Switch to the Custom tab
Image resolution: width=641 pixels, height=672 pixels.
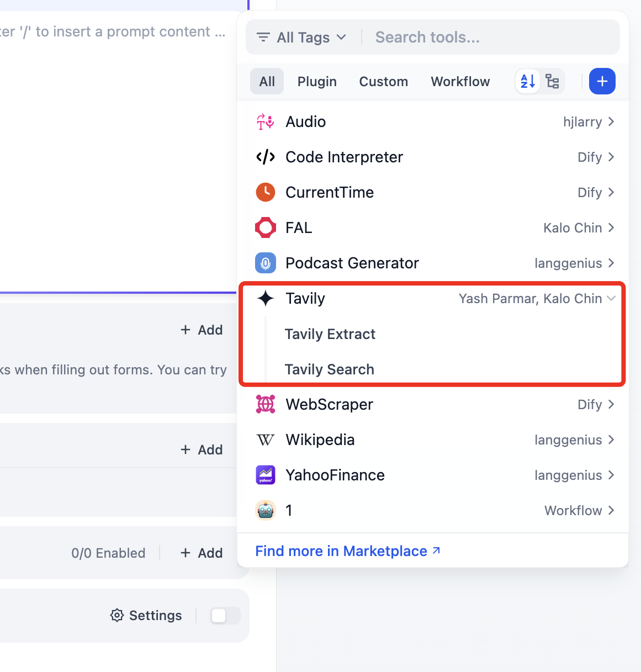click(x=383, y=82)
